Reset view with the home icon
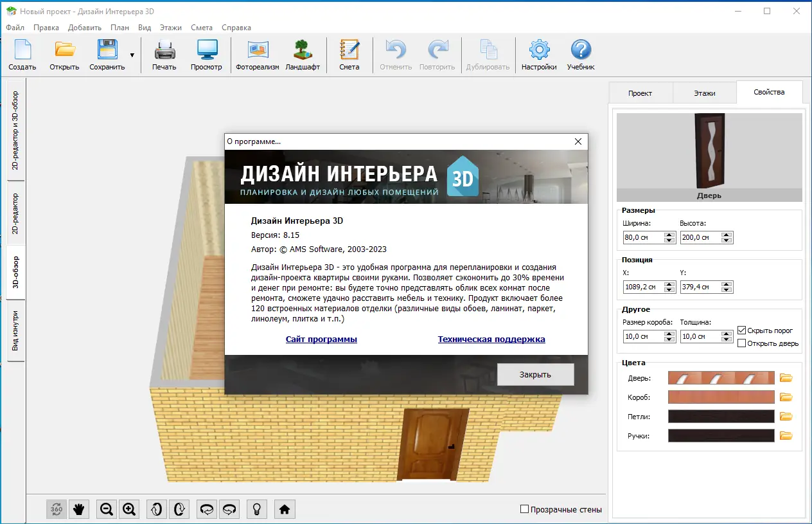Screen dimensions: 812x524 (x=285, y=509)
